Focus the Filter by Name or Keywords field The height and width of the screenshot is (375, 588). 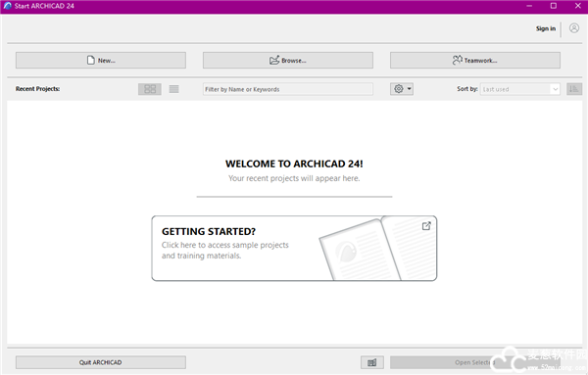(x=287, y=89)
